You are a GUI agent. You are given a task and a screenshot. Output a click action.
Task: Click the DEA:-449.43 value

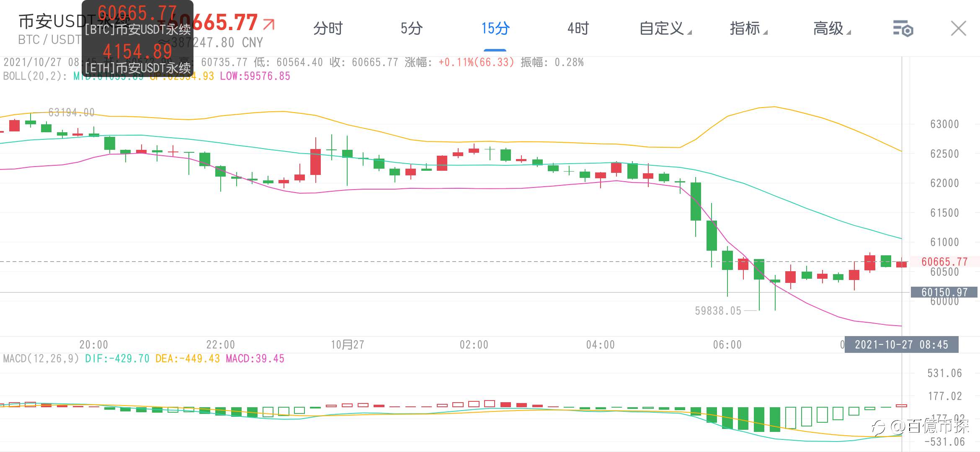coord(188,359)
